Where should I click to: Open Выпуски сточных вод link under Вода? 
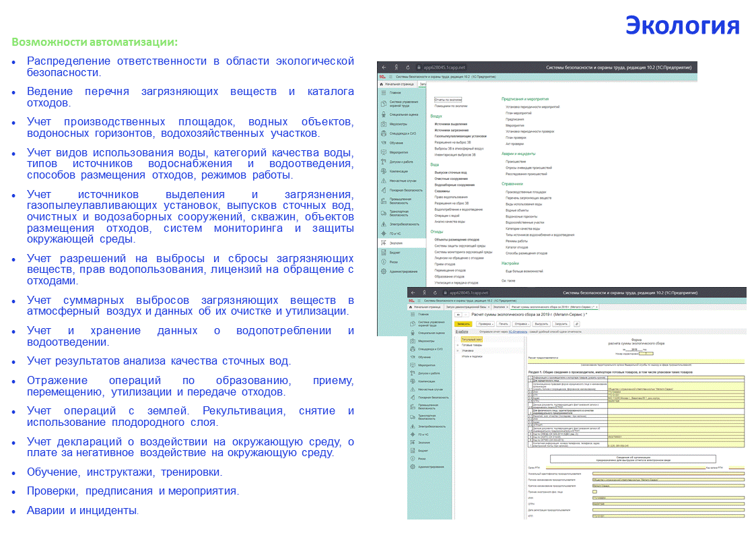point(450,172)
